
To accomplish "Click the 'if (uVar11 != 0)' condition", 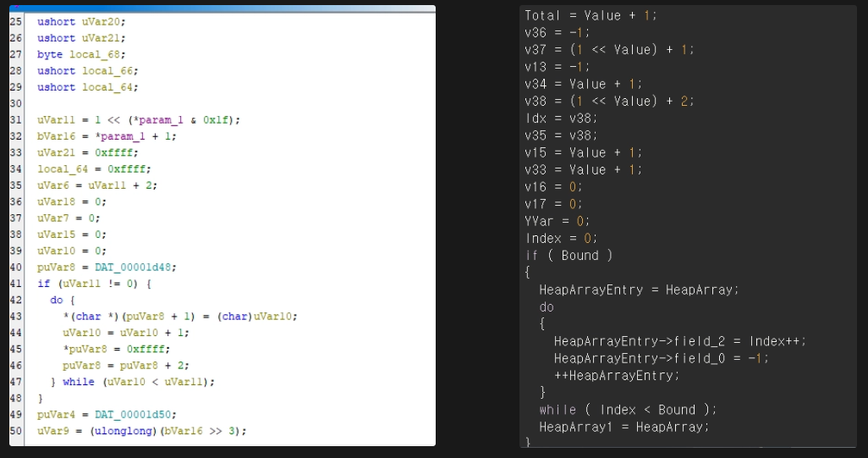I will pyautogui.click(x=93, y=283).
